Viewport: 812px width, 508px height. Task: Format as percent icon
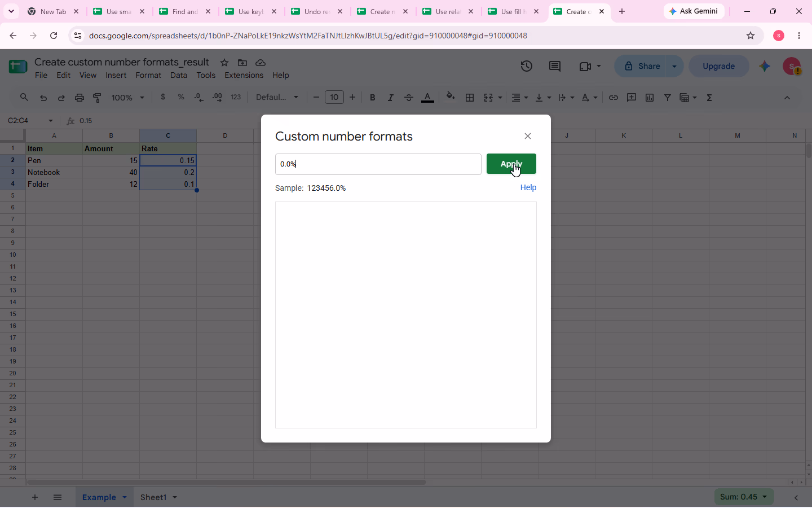(x=181, y=97)
